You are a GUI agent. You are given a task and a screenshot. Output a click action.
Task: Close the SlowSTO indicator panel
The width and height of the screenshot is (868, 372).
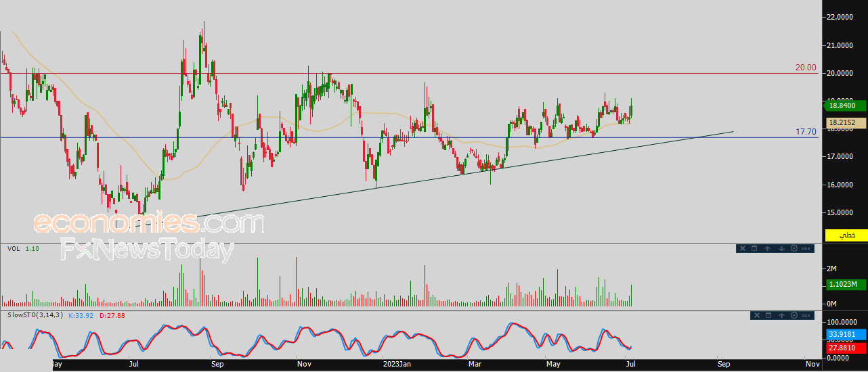point(756,315)
